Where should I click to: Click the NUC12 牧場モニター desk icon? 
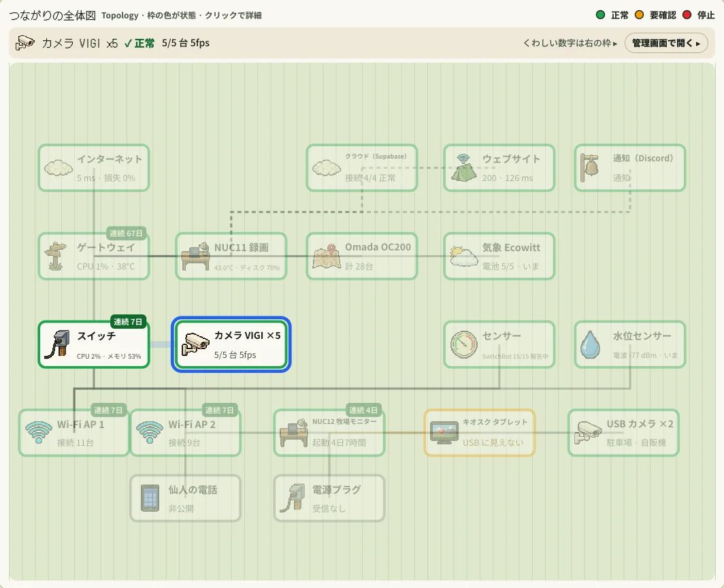click(x=294, y=432)
